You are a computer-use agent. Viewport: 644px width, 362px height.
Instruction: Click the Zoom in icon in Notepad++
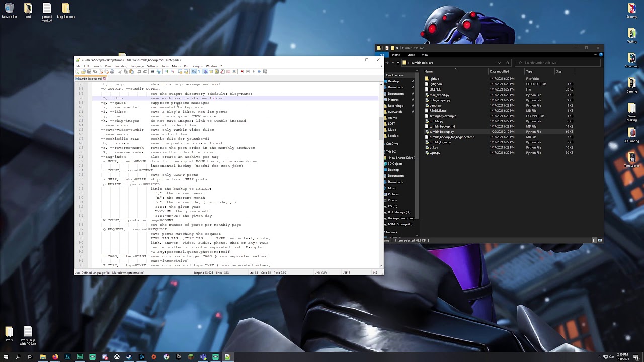point(167,71)
